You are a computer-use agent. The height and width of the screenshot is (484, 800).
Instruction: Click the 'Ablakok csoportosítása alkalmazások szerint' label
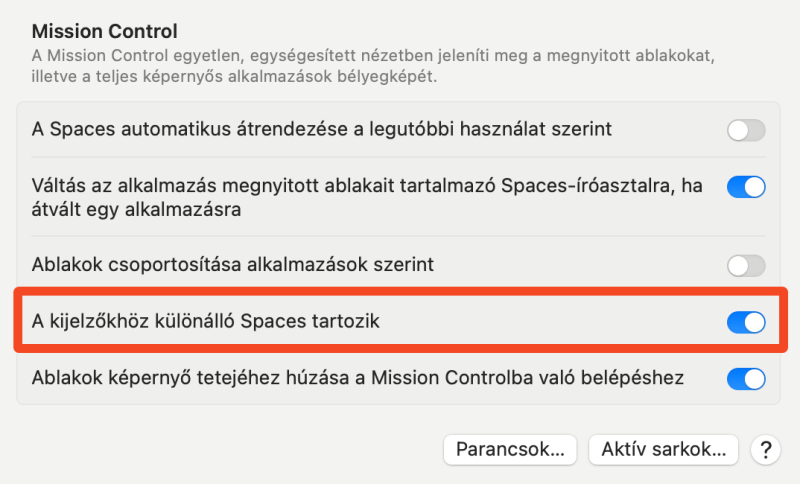[233, 265]
